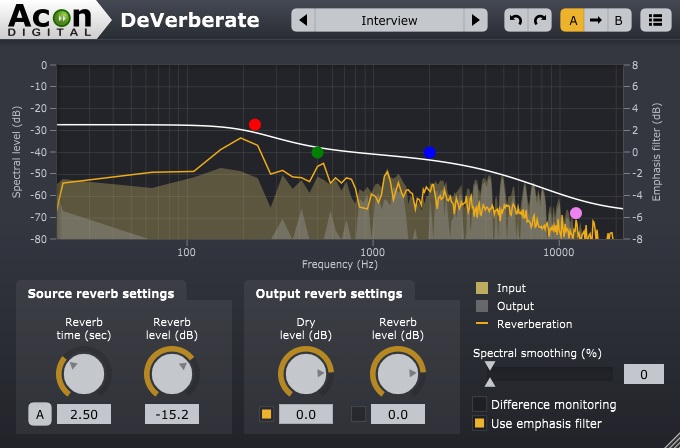Image resolution: width=680 pixels, height=448 pixels.
Task: Toggle the Dry level mute checkbox
Action: coord(266,414)
